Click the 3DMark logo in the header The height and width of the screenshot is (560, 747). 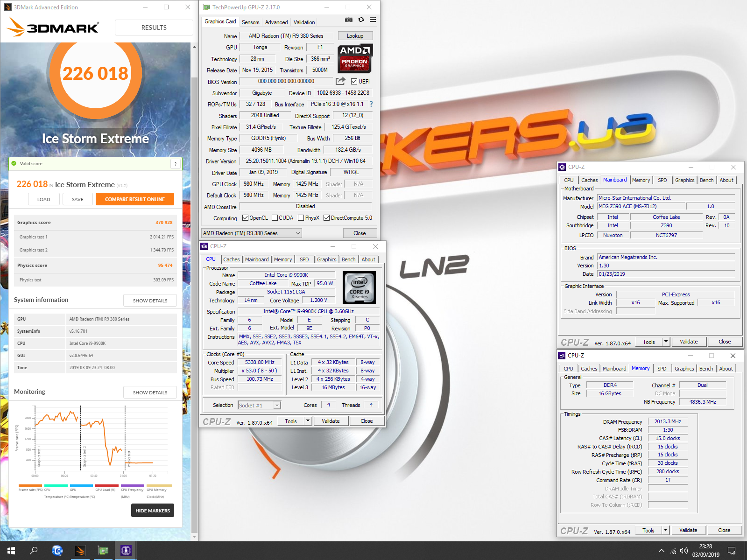[54, 27]
